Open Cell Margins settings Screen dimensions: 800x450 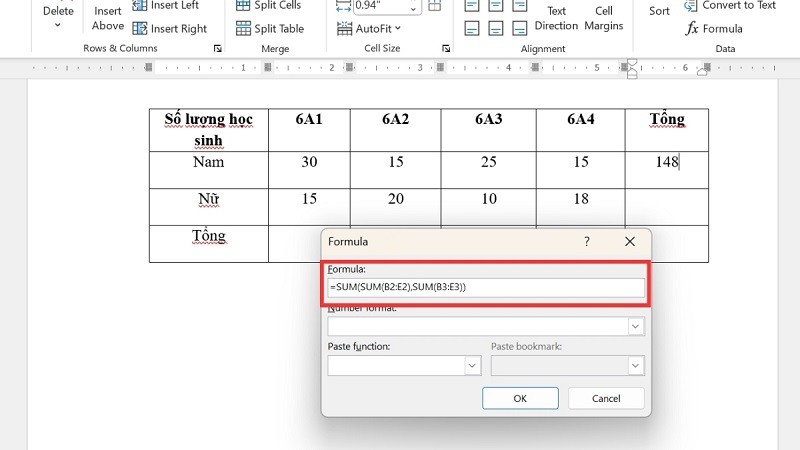(604, 18)
